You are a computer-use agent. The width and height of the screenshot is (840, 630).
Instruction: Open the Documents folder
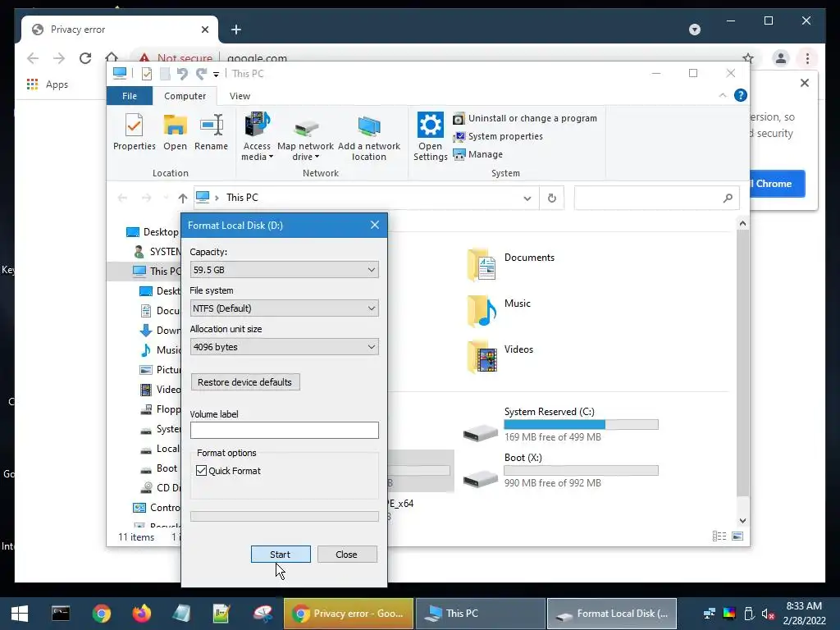[x=512, y=264]
